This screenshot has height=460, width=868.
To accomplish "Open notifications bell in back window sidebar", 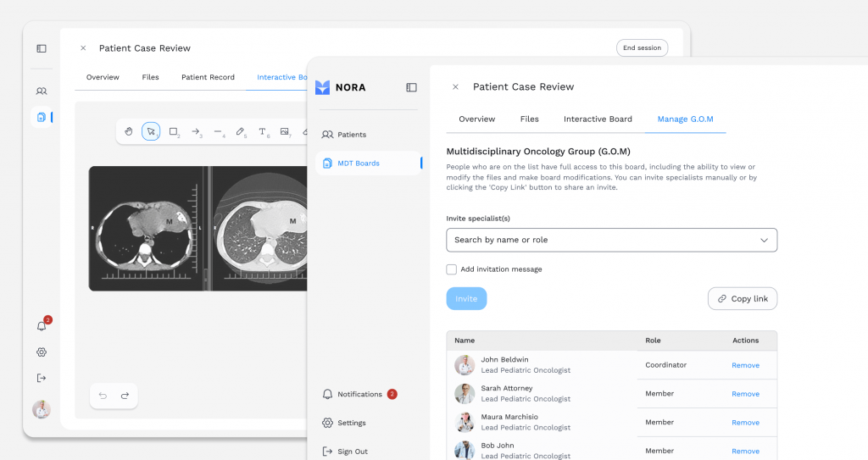I will 42,326.
